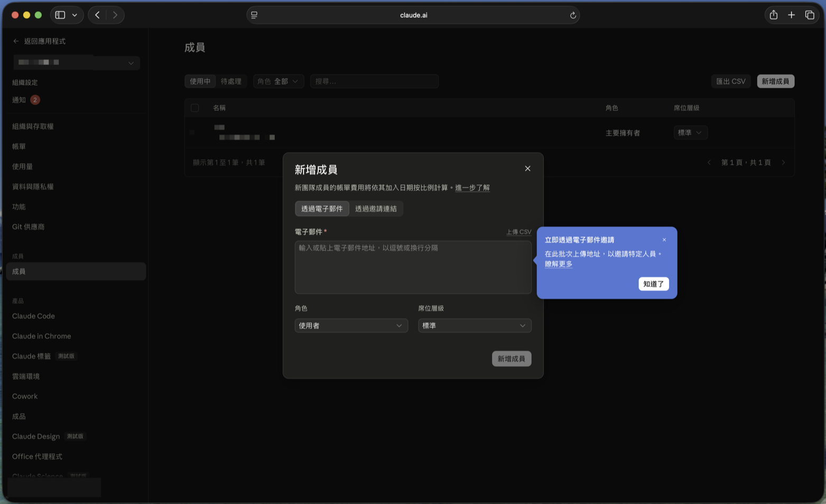The image size is (826, 504).
Task: Click the 搜尋 member search field
Action: coord(375,81)
